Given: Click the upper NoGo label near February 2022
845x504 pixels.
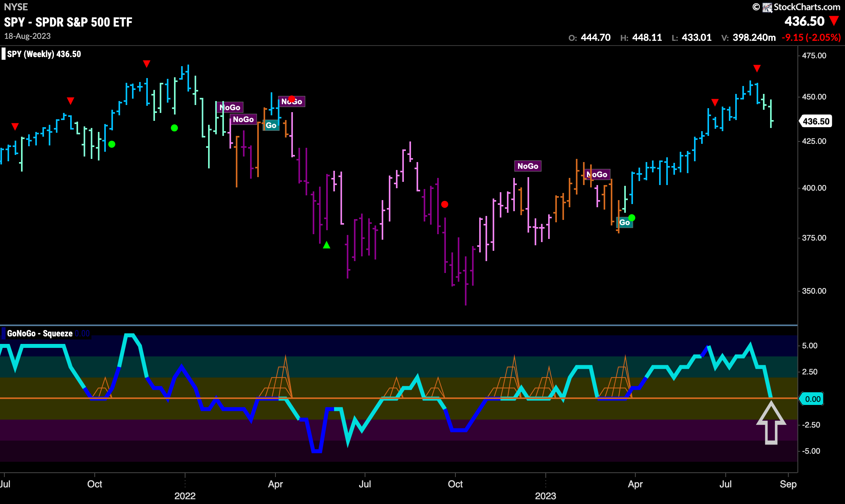Looking at the screenshot, I should tap(230, 107).
